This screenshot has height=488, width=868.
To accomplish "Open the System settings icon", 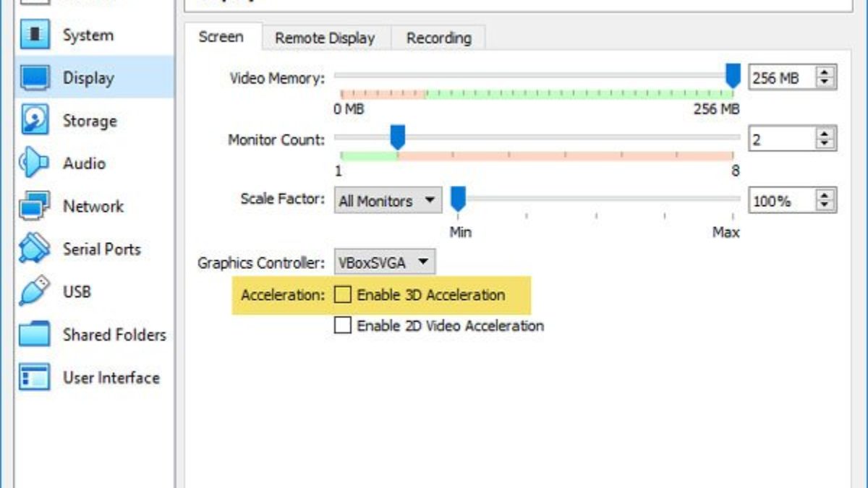I will (x=35, y=35).
